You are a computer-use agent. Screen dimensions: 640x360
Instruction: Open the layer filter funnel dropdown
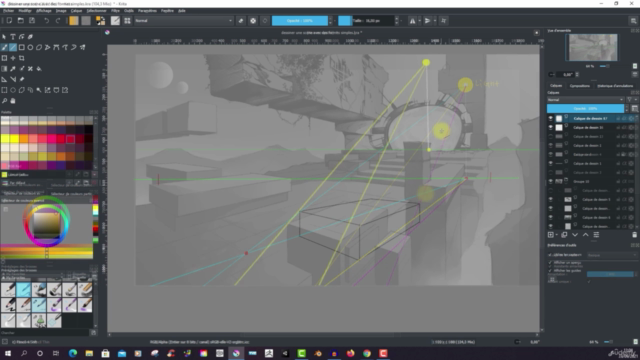[631, 100]
